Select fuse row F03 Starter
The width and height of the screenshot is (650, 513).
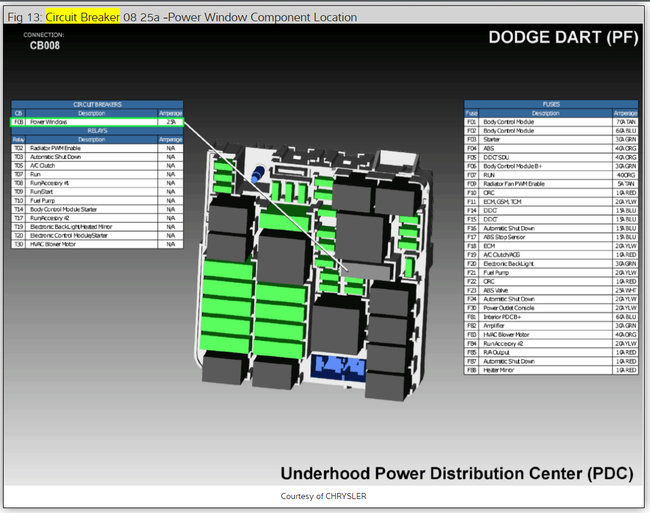click(x=551, y=139)
